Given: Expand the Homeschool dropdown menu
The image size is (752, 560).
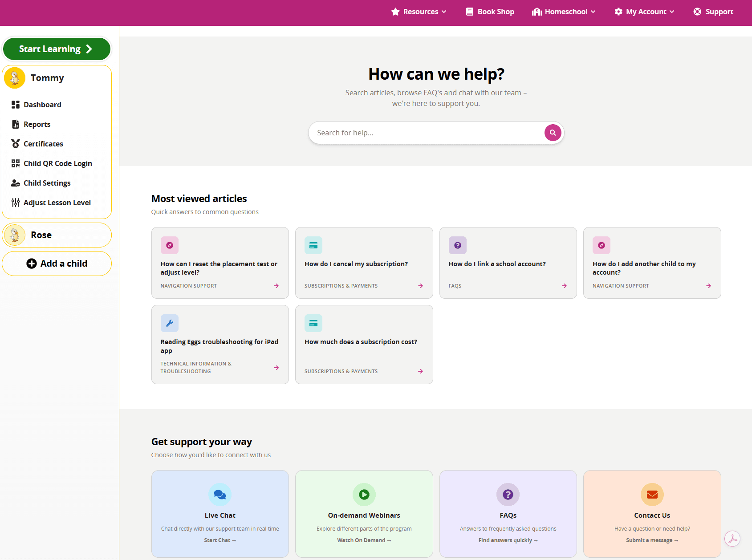Looking at the screenshot, I should tap(564, 12).
